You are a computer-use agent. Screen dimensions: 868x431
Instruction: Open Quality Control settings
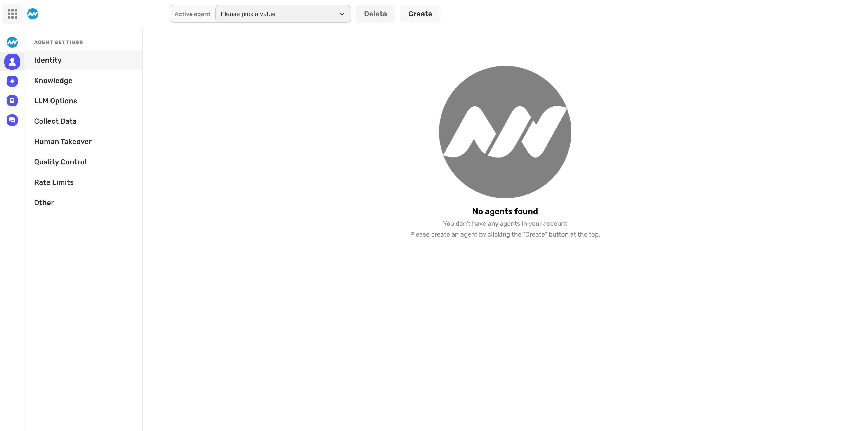tap(84, 162)
